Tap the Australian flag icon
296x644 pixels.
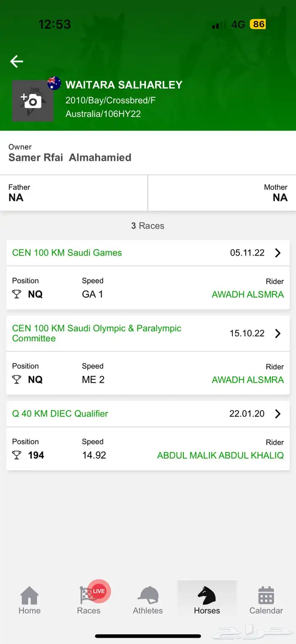(54, 83)
